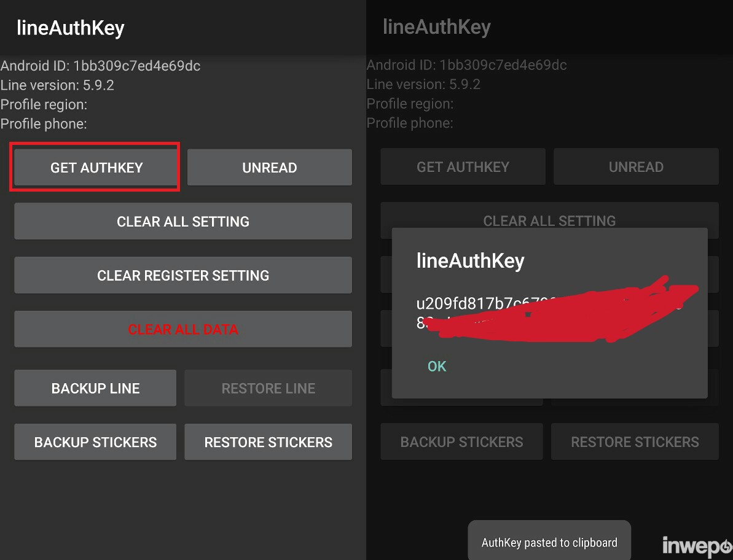Select Line version 5.9.2 in left screen
The height and width of the screenshot is (560, 733).
click(57, 85)
